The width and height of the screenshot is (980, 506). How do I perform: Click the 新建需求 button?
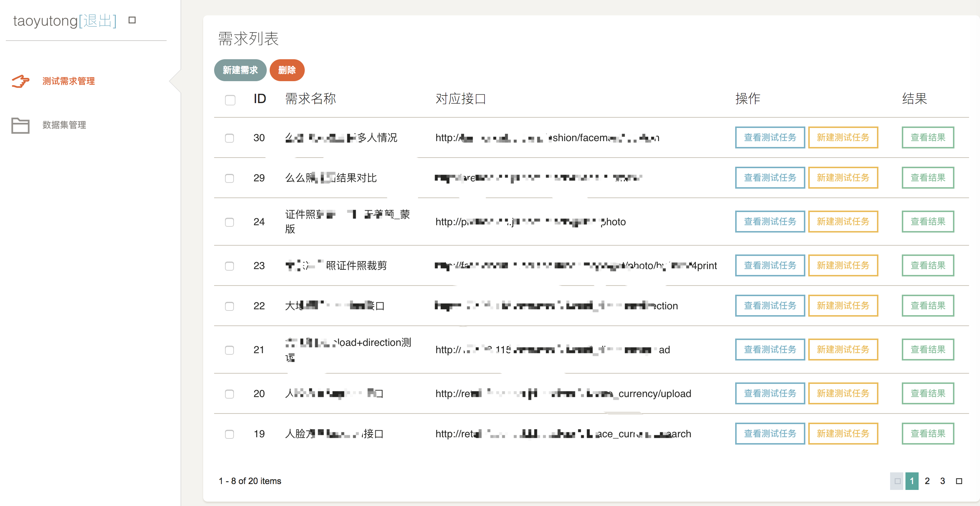tap(240, 70)
